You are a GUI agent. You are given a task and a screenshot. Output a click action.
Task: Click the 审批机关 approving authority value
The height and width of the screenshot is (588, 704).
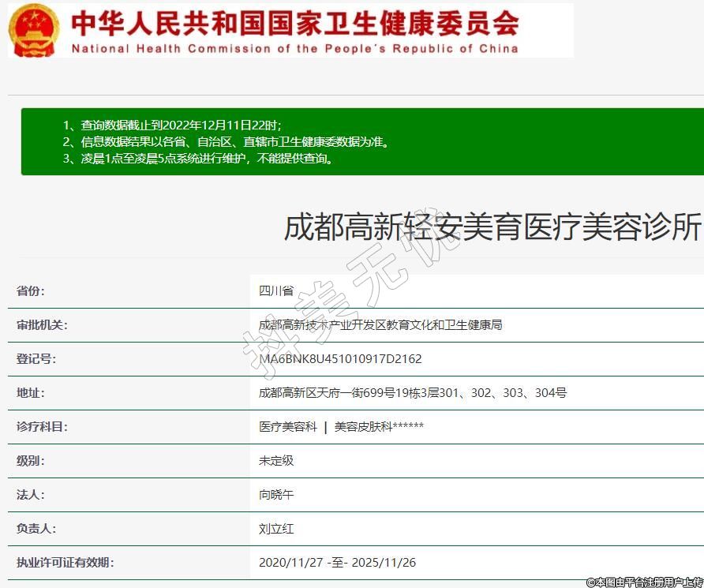[380, 324]
